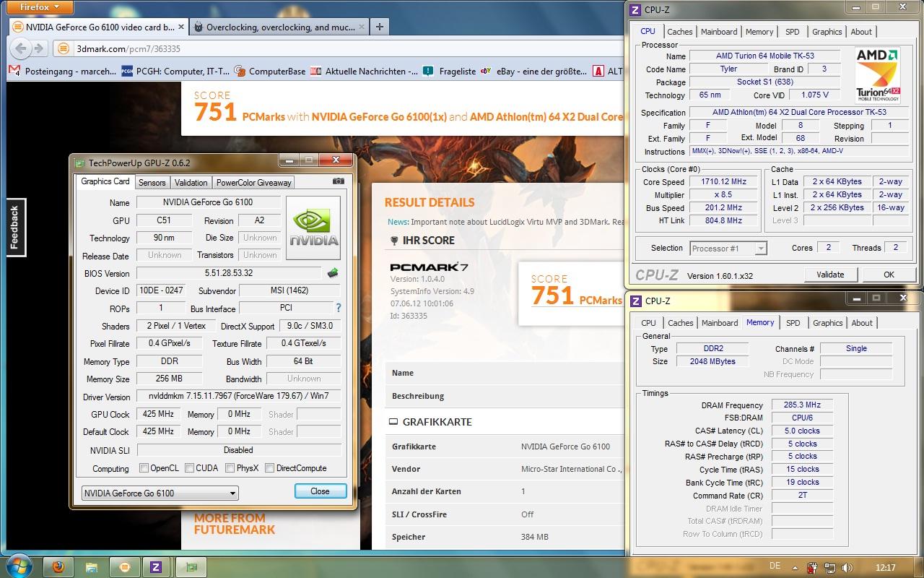Open a new Firefox tab with plus button

380,27
